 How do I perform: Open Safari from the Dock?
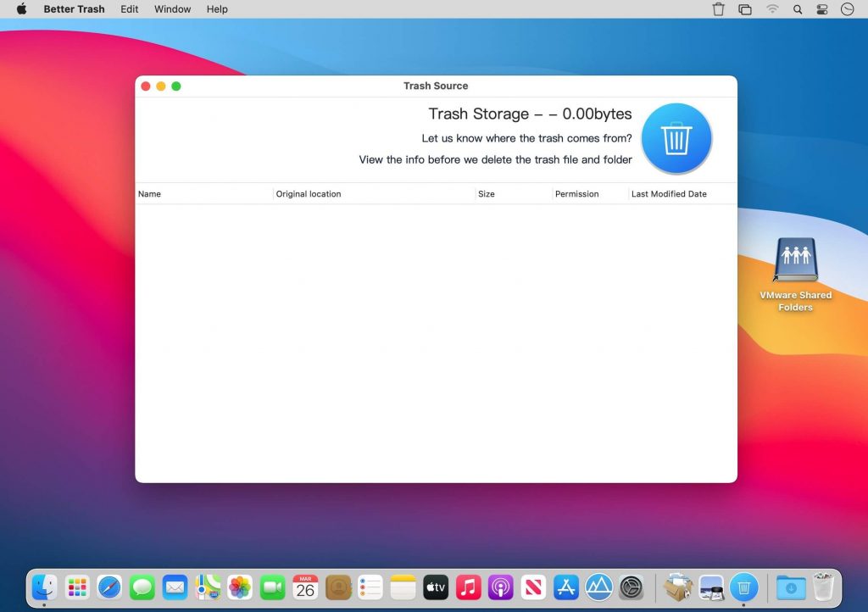108,586
